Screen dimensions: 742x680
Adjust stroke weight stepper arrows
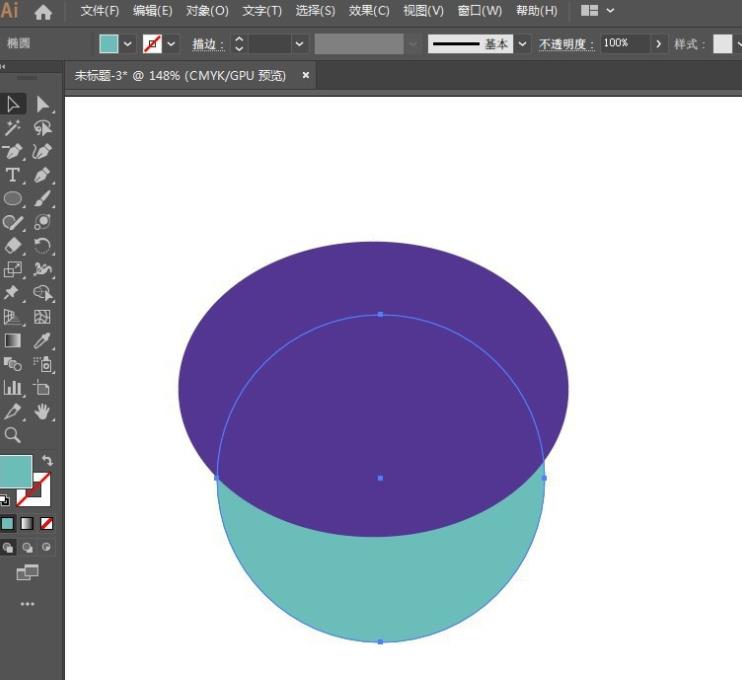click(x=239, y=44)
